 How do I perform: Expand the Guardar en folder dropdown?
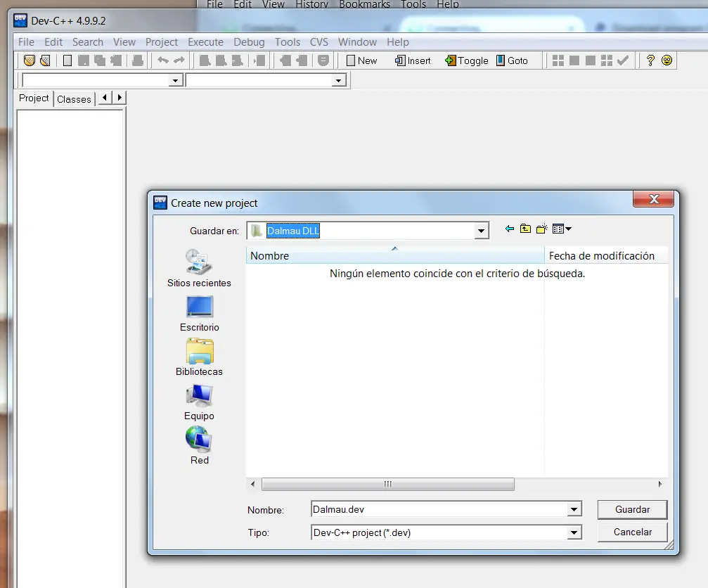482,231
